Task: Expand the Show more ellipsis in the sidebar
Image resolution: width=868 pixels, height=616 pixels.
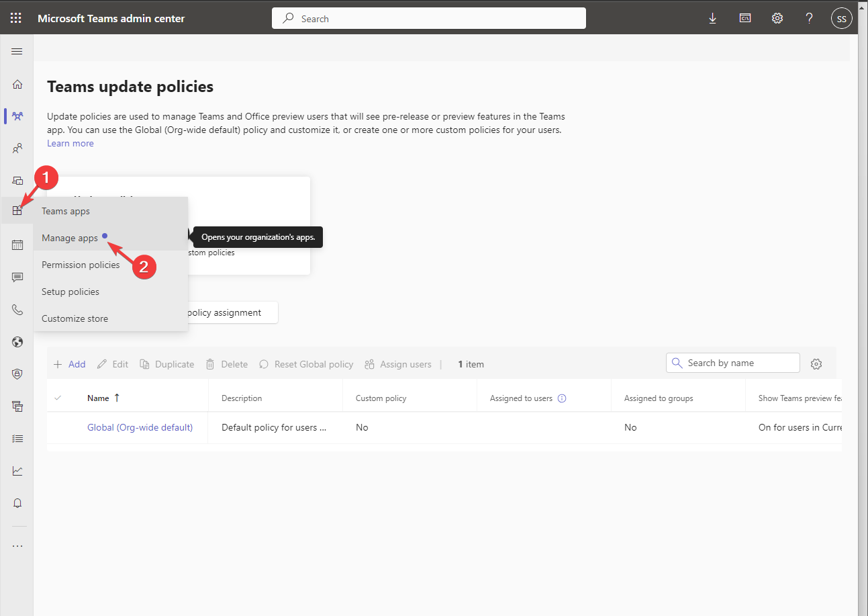Action: [x=17, y=545]
